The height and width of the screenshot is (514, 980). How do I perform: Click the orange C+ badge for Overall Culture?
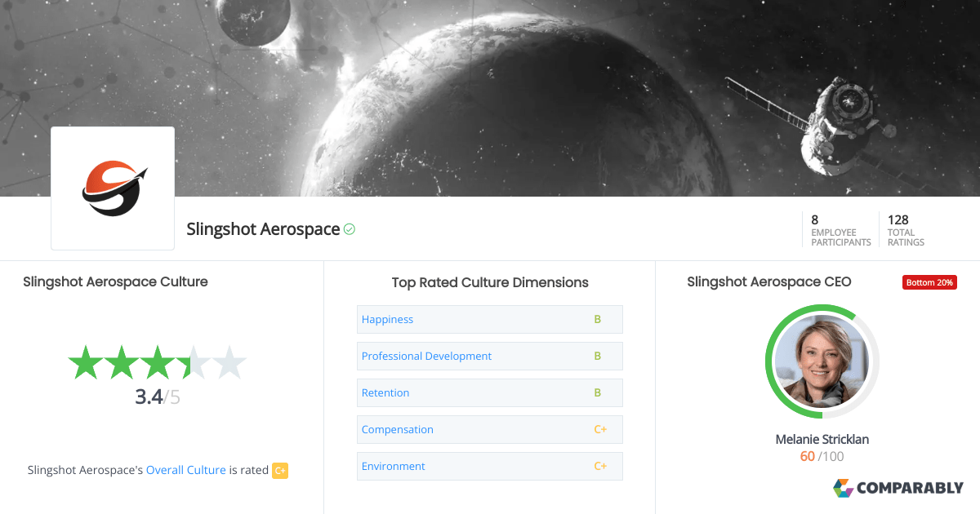[280, 471]
